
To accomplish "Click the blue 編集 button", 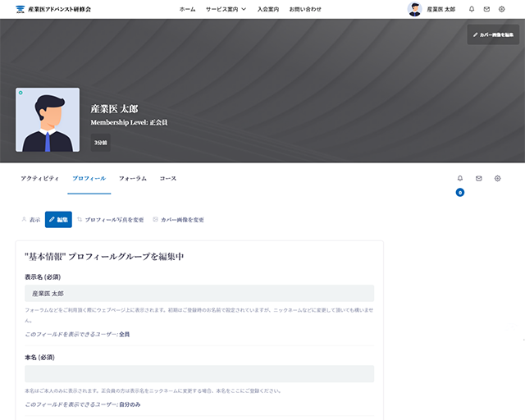I will [x=58, y=220].
